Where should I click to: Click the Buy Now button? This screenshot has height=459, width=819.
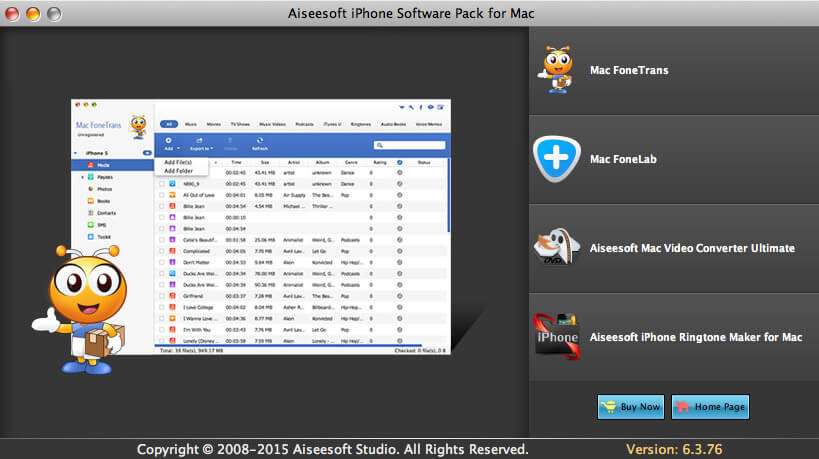click(x=631, y=407)
